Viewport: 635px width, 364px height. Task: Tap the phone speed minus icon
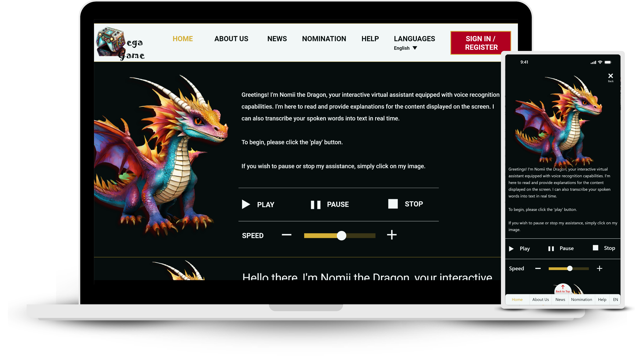click(x=538, y=268)
